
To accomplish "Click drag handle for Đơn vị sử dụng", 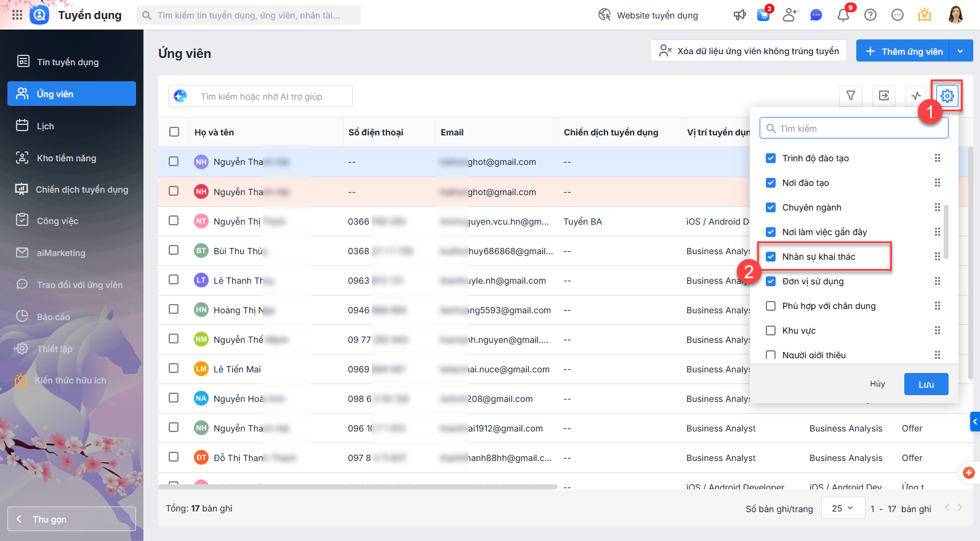I will pos(938,281).
